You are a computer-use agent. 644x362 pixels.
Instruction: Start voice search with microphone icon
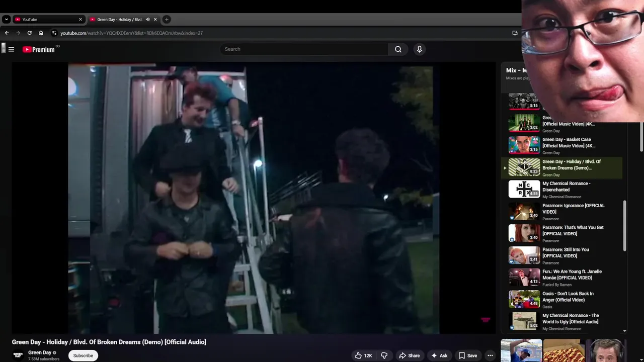(420, 49)
